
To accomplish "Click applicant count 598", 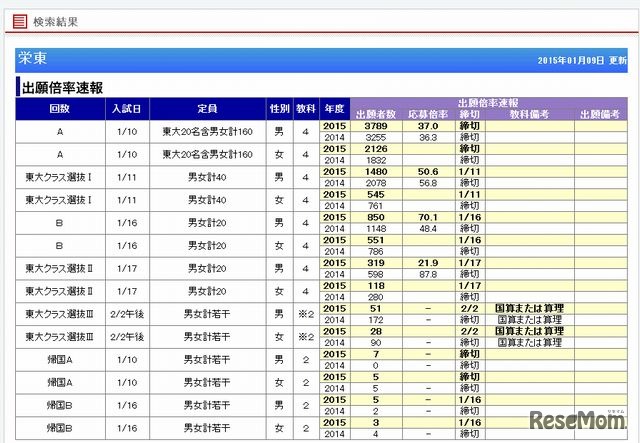I will coord(376,275).
